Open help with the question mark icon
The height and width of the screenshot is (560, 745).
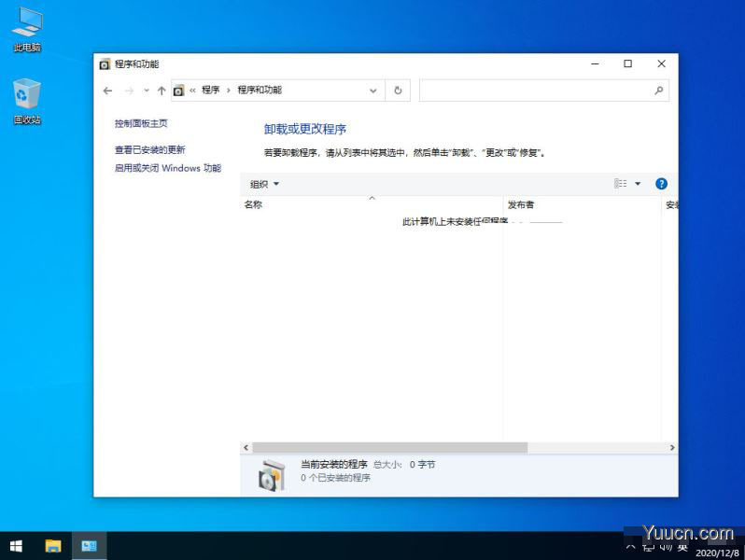[661, 184]
